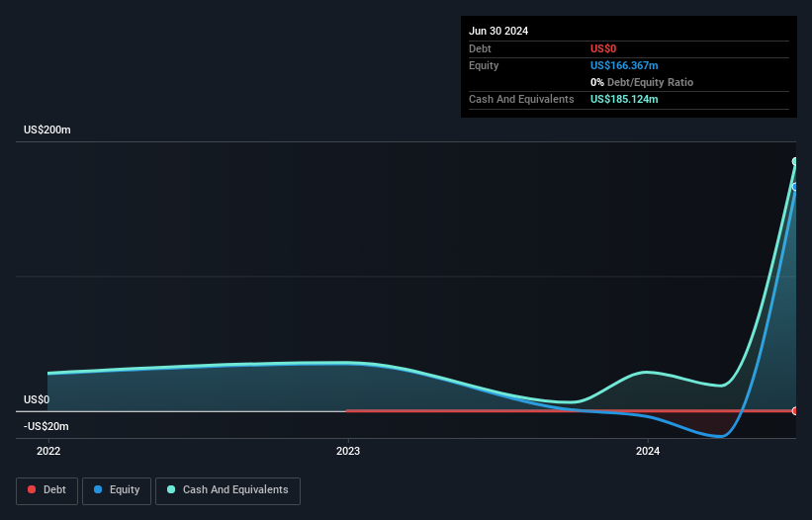Toggle the Debt series legend button
Image resolution: width=812 pixels, height=520 pixels.
pos(47,490)
